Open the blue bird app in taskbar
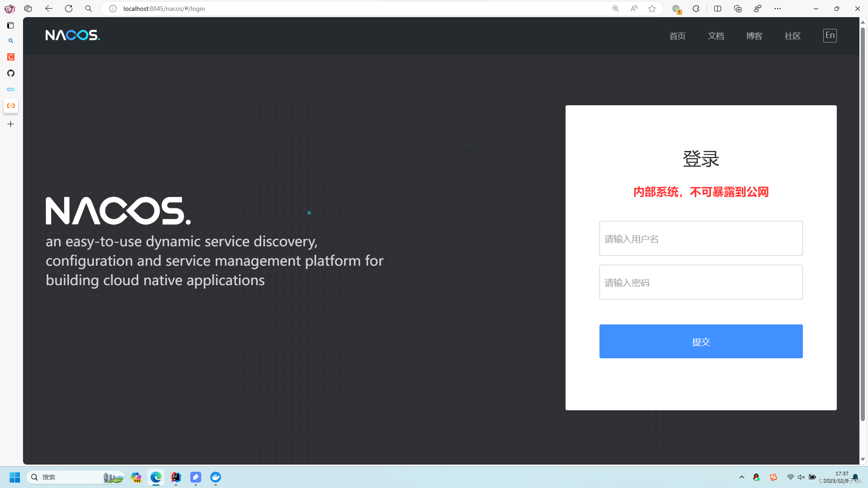 (216, 477)
